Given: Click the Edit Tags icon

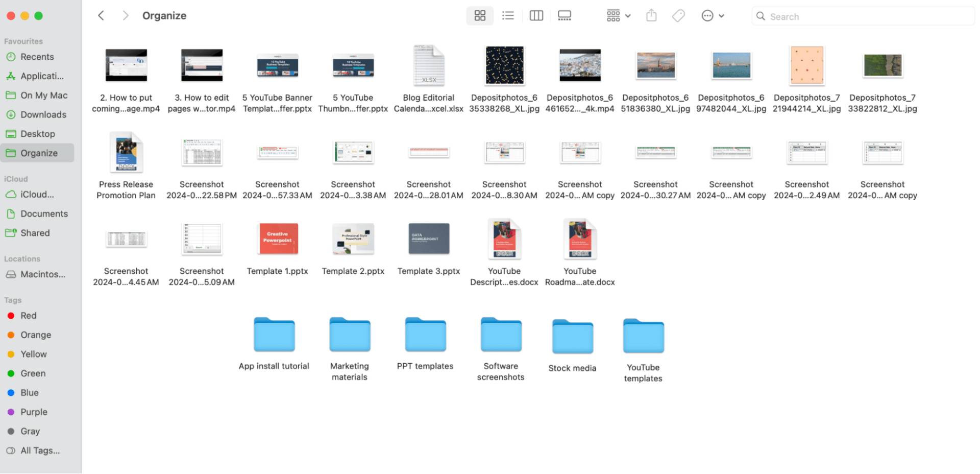Looking at the screenshot, I should pos(678,15).
